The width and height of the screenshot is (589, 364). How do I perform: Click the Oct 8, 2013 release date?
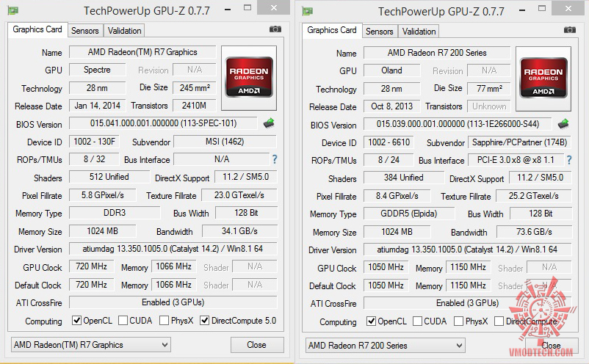pyautogui.click(x=391, y=106)
